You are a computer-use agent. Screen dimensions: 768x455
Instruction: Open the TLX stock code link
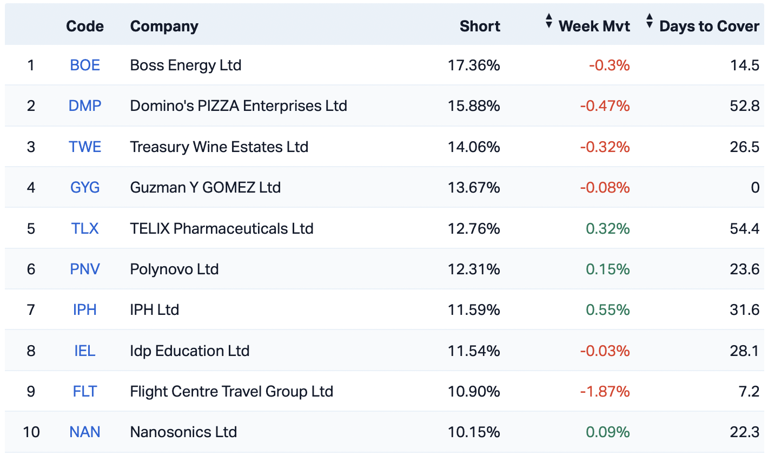(x=85, y=229)
